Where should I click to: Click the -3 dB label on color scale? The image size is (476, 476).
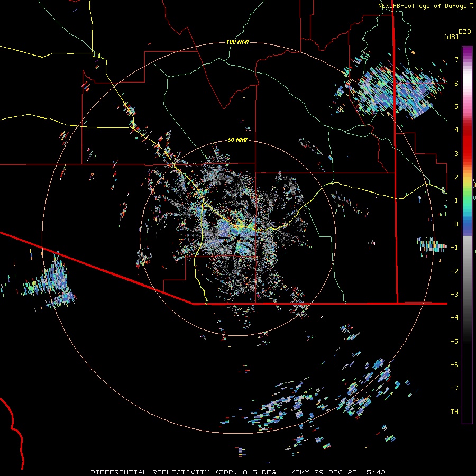(454, 294)
